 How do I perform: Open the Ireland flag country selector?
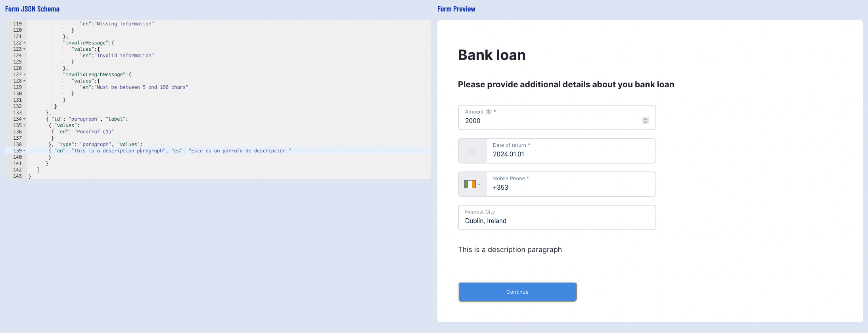[x=472, y=184]
